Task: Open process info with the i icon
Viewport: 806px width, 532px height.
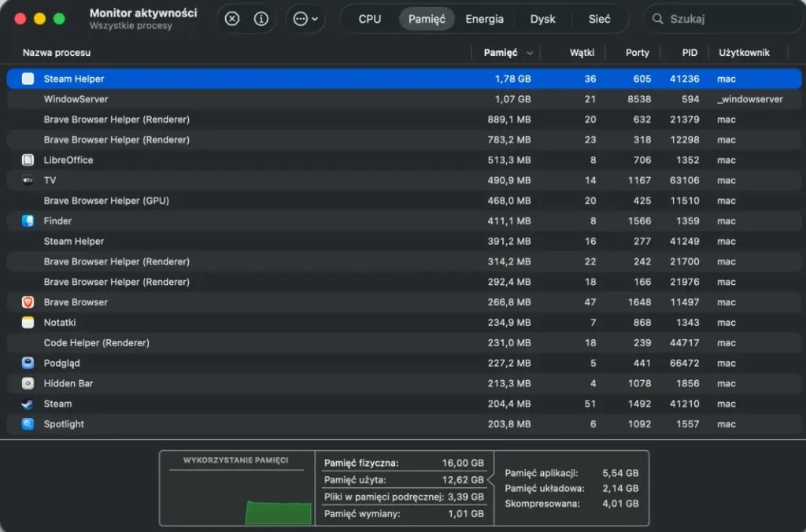Action: 261,19
